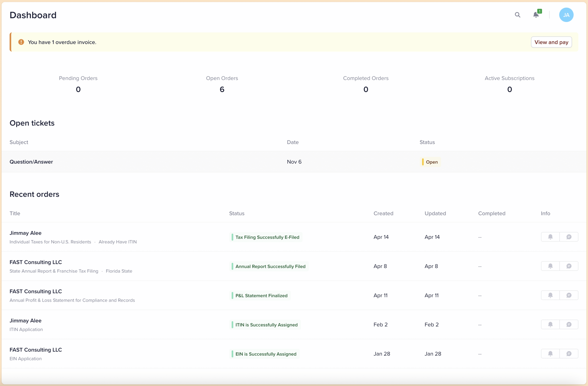Open notifications via the bell with badge 1
The height and width of the screenshot is (386, 588).
[536, 15]
